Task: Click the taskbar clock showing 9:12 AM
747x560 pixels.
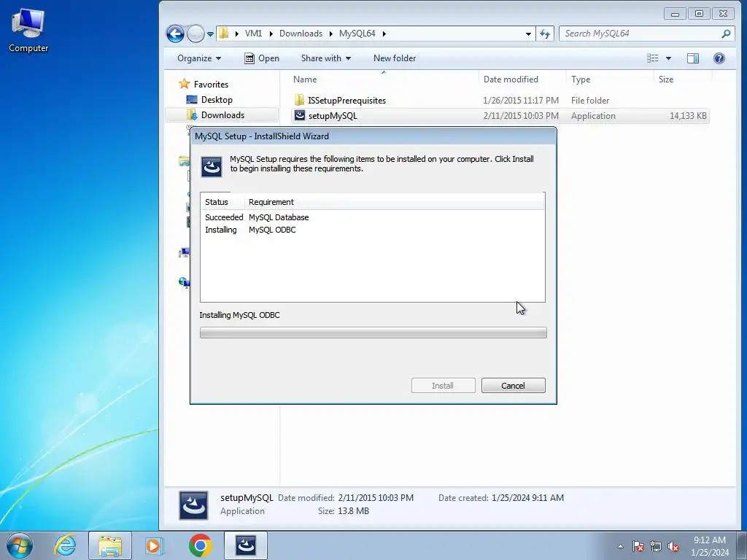Action: click(x=710, y=546)
